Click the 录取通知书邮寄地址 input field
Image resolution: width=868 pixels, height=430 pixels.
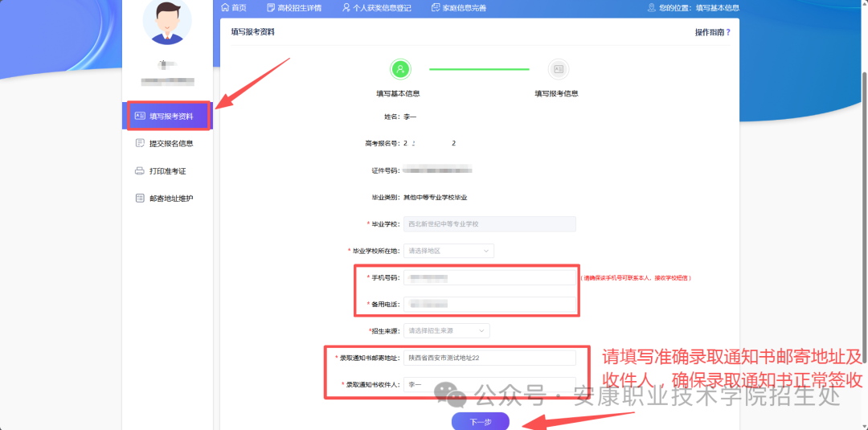point(489,358)
